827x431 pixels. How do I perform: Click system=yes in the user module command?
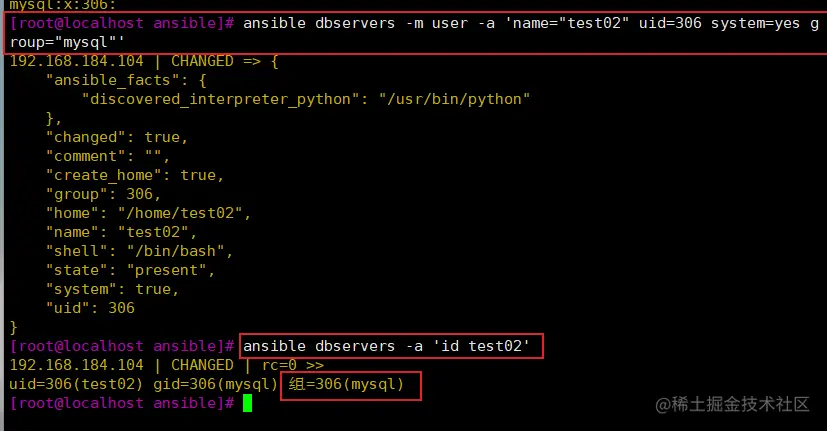(x=755, y=23)
